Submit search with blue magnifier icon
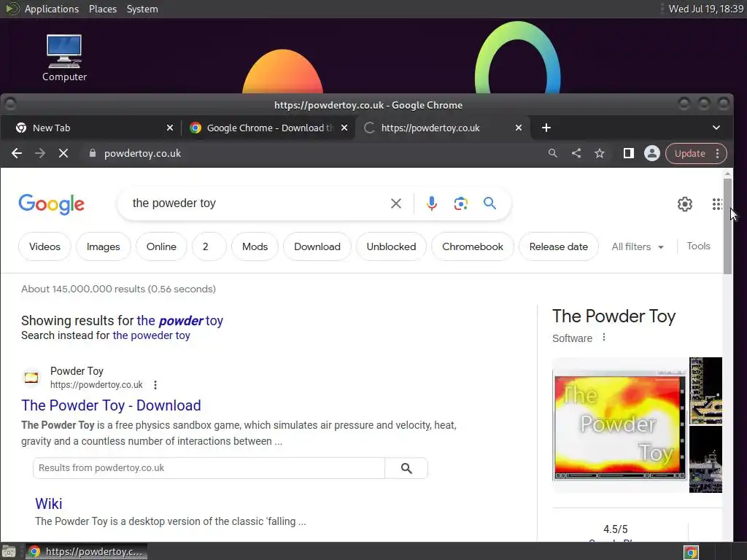Viewport: 747px width, 560px height. [x=489, y=203]
